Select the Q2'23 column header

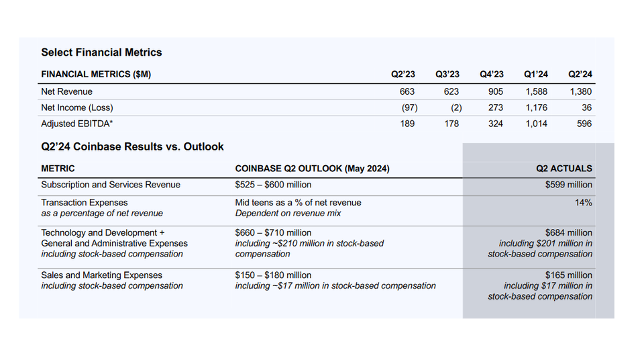tap(403, 75)
